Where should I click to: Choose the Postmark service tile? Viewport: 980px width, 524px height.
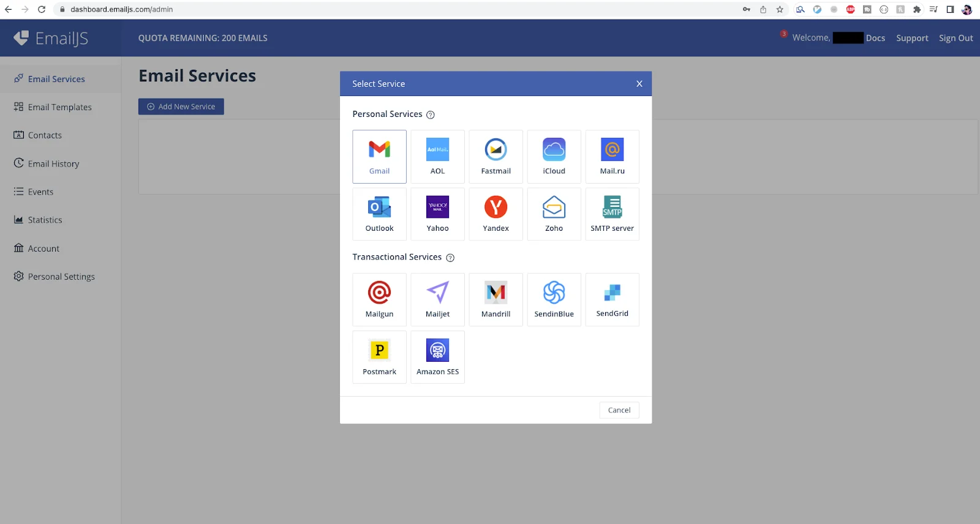point(379,357)
